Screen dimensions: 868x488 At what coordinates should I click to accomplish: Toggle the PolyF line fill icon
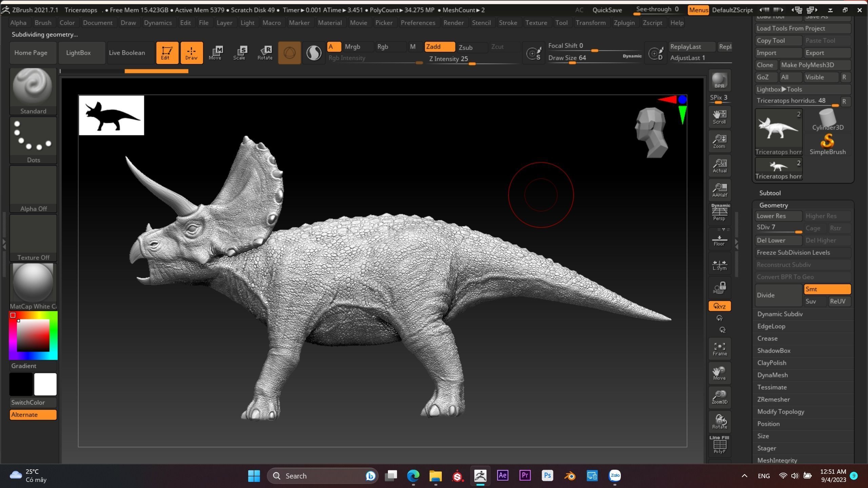click(x=719, y=445)
